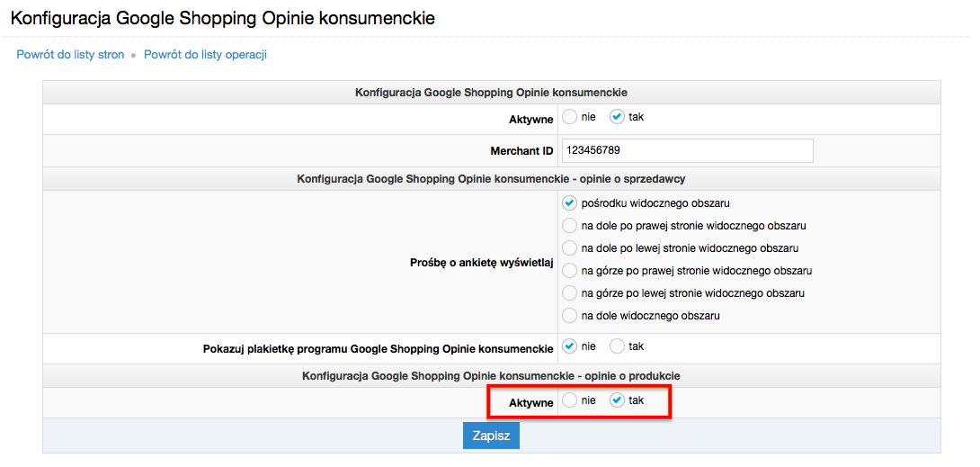
Task: Choose 'pośrodku widocznego obszaru' option
Action: (569, 203)
